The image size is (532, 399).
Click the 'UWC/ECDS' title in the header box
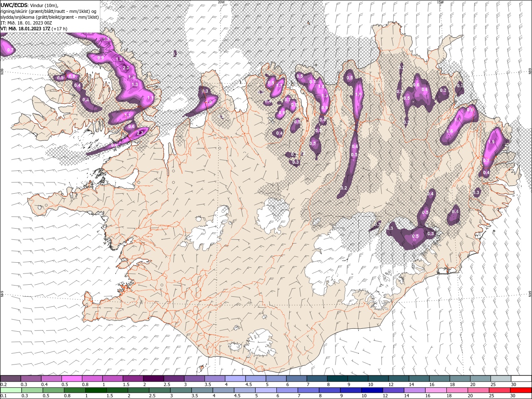(x=14, y=5)
